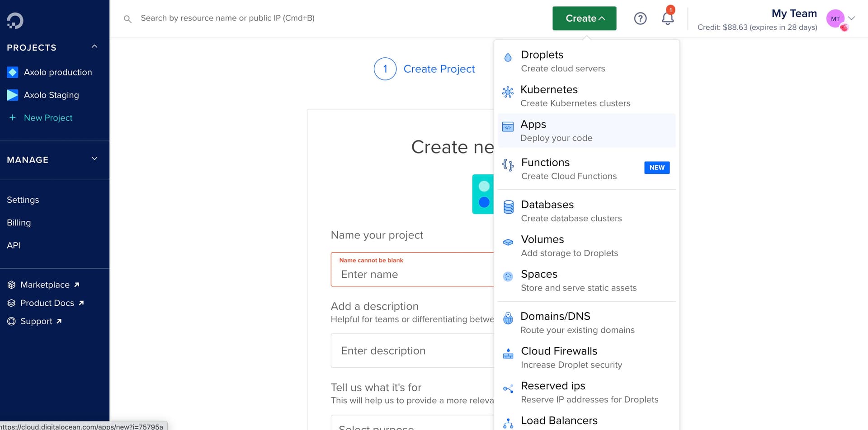
Task: Click the Cloud Firewalls wall icon
Action: pyautogui.click(x=508, y=353)
